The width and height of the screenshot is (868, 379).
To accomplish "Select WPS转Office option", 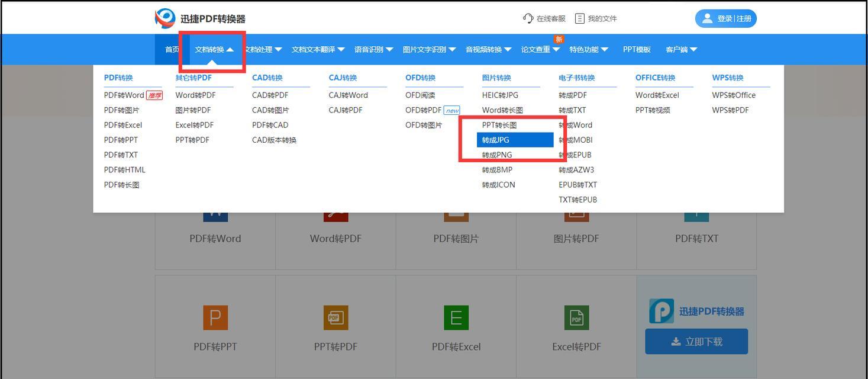I will (734, 95).
